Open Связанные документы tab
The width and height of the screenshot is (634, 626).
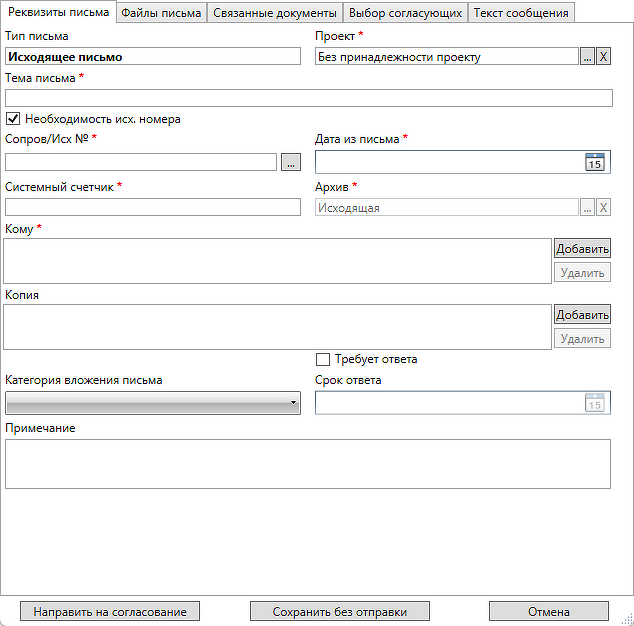point(275,13)
